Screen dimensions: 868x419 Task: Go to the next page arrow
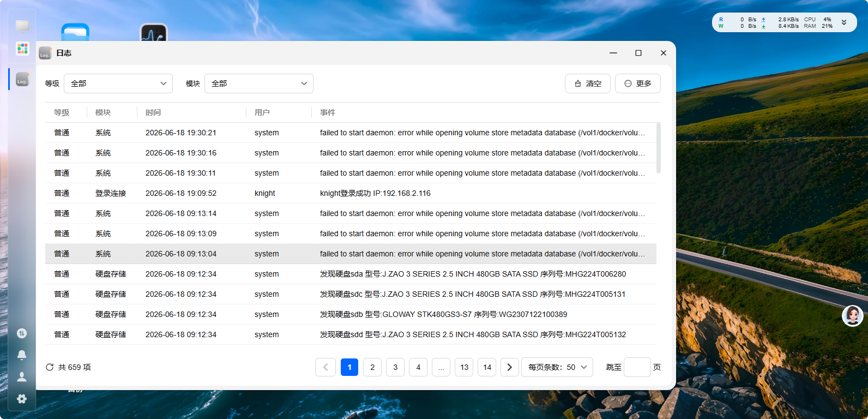pos(510,367)
